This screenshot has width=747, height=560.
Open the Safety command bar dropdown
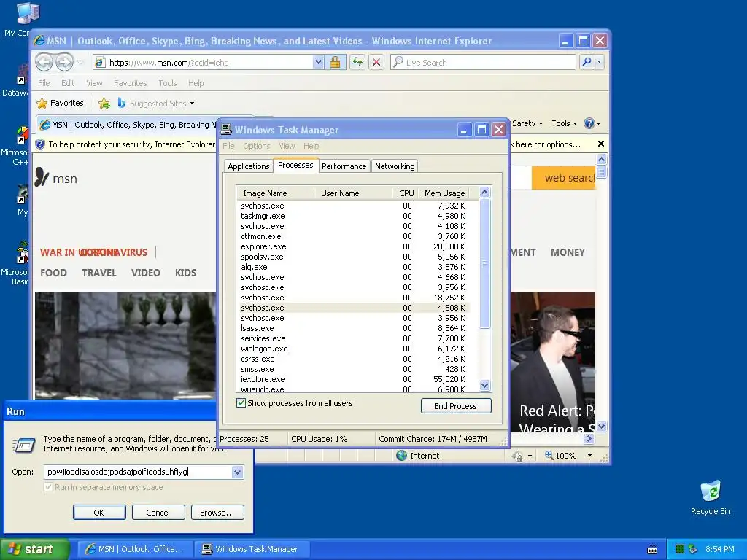coord(527,123)
